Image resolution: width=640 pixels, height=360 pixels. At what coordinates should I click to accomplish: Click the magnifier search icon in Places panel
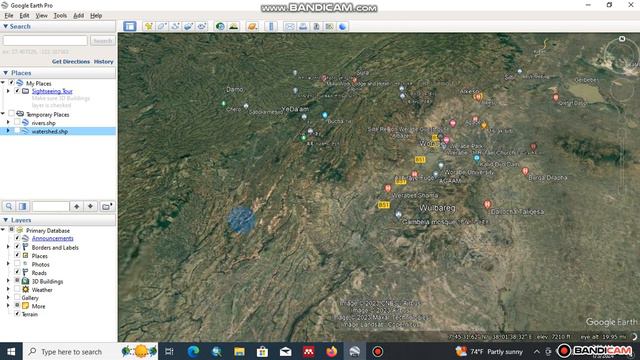(x=9, y=207)
